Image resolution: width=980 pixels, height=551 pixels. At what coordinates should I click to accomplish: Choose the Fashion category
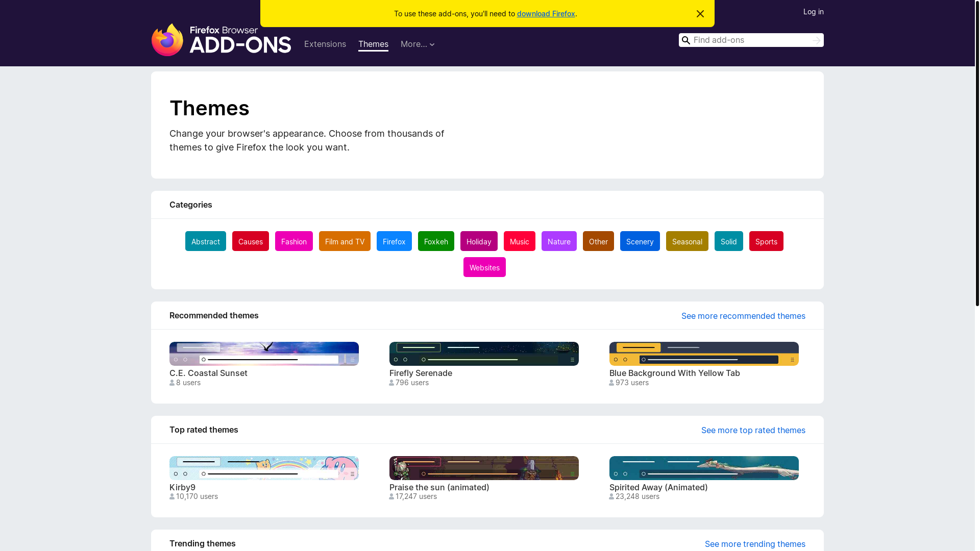point(294,241)
